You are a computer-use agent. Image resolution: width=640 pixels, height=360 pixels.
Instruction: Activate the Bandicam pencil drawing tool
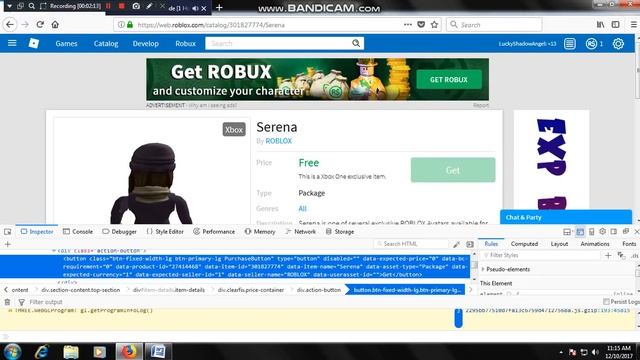point(149,6)
